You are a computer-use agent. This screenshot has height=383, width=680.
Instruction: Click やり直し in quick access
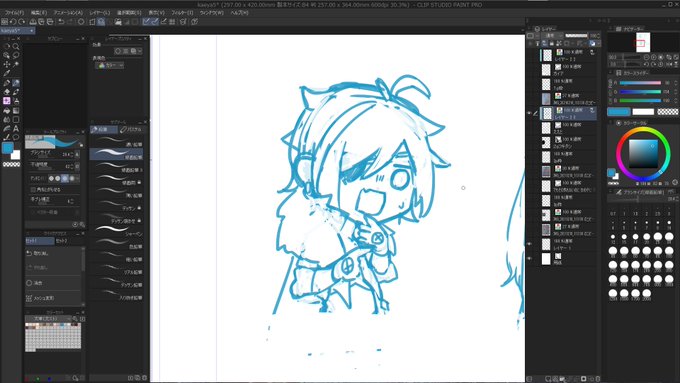point(53,268)
